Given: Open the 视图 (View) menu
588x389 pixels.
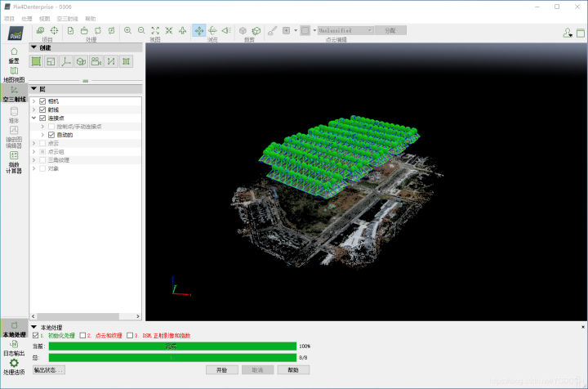Looking at the screenshot, I should tap(45, 17).
